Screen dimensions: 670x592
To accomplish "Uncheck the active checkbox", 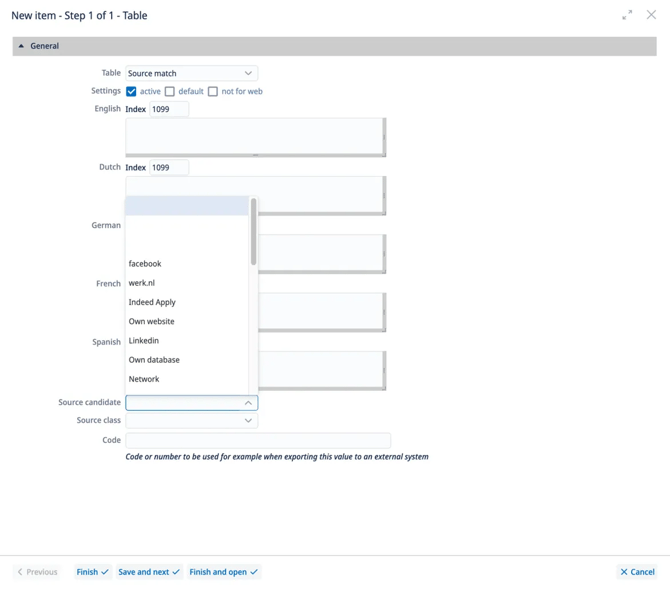I will click(x=131, y=91).
